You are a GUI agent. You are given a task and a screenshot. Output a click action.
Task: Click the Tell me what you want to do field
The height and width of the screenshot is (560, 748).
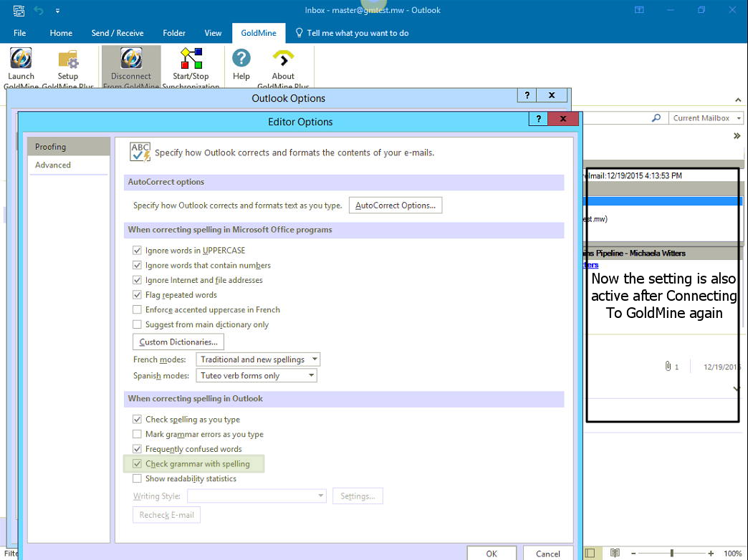coord(358,33)
